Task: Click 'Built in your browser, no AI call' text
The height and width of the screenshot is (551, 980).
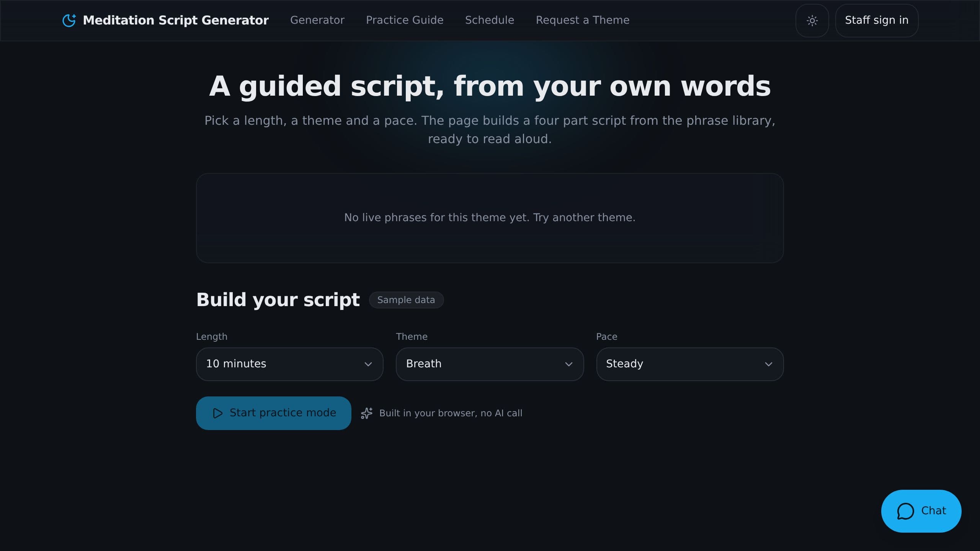Action: click(451, 413)
